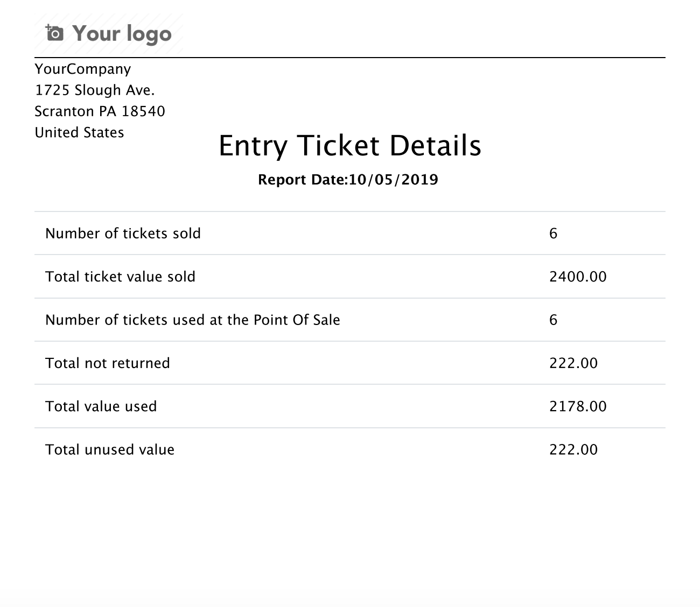Click the camera icon in the logo
The height and width of the screenshot is (607, 700).
point(54,33)
